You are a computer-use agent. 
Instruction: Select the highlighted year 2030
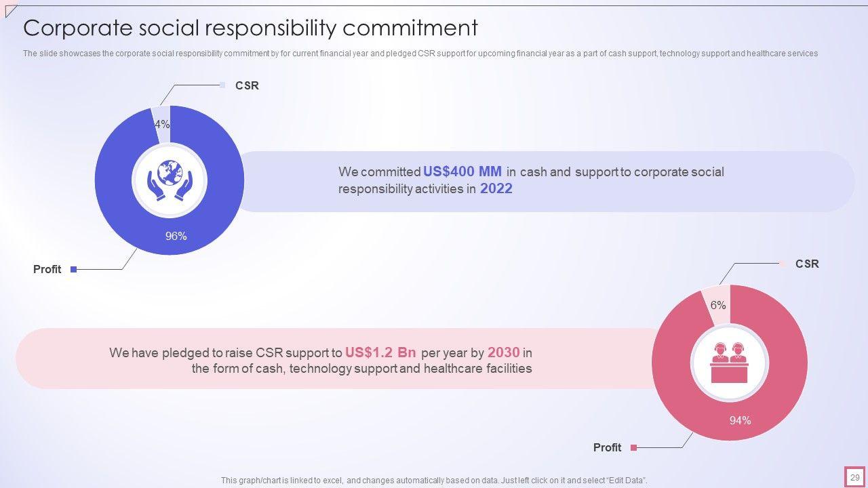point(503,352)
